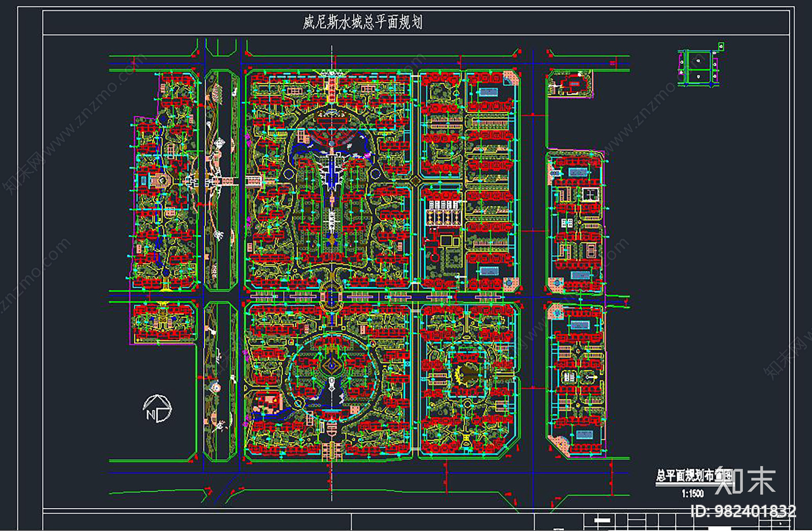Click the title block white bar at the bottom
The height and width of the screenshot is (531, 812).
click(603, 520)
